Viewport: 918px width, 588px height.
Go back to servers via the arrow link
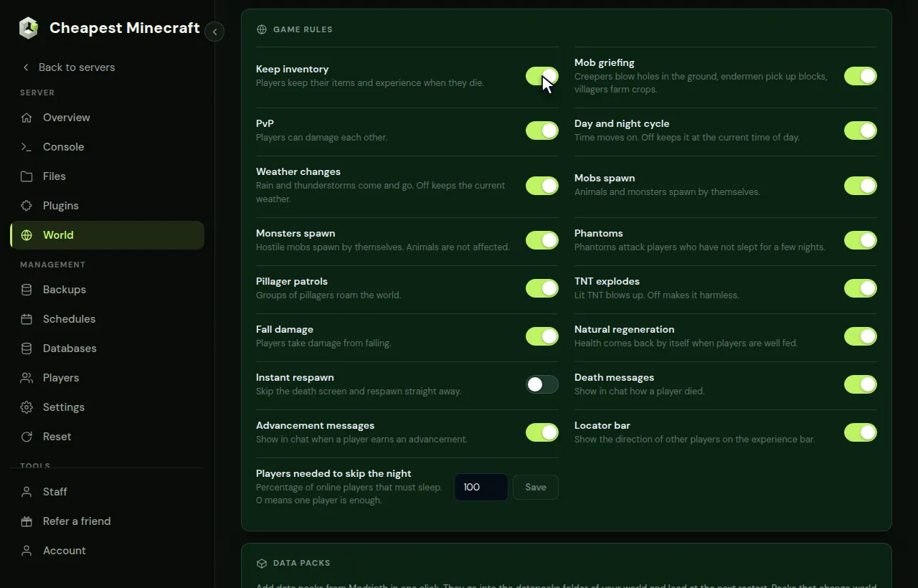68,67
